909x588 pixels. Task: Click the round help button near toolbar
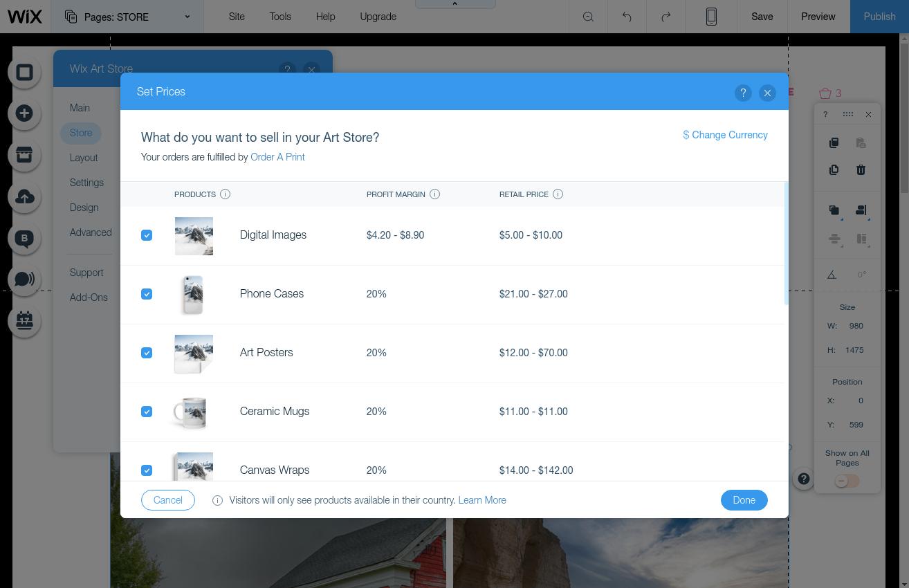pos(803,479)
